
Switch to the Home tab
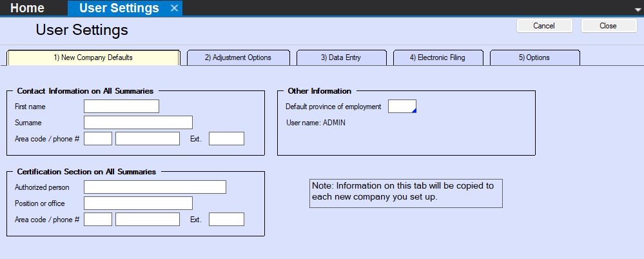pyautogui.click(x=28, y=8)
